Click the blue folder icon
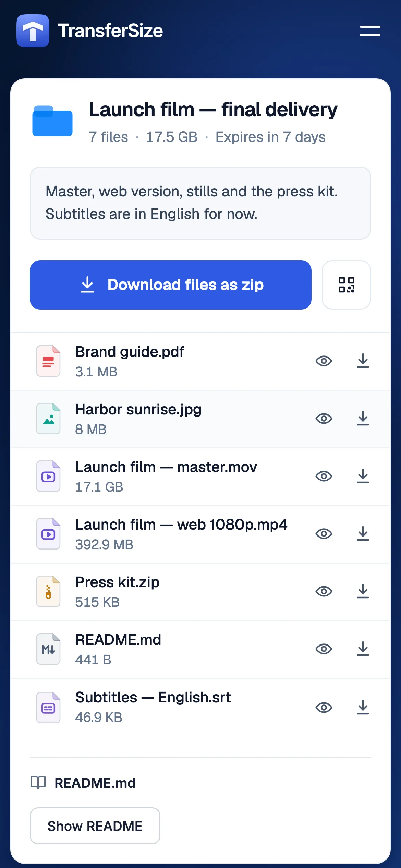Viewport: 401px width, 868px height. point(52,121)
